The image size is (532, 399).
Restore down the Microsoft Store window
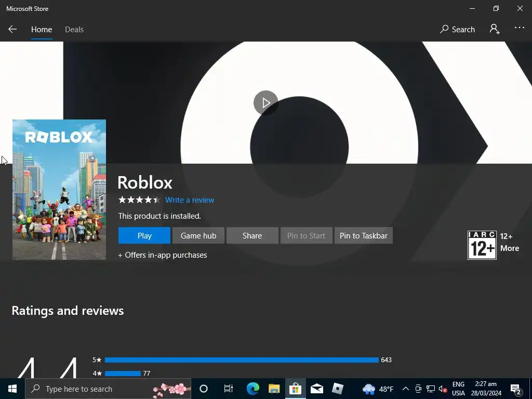point(496,8)
